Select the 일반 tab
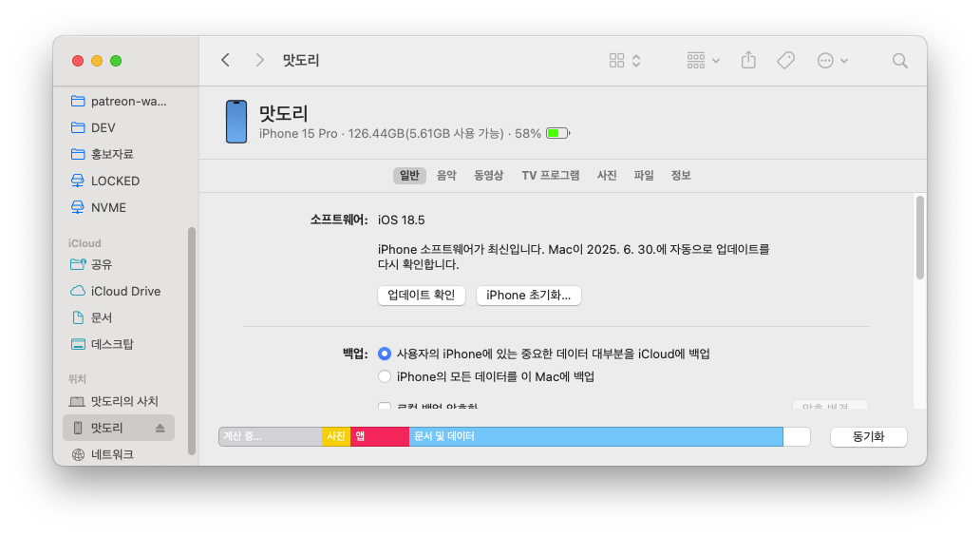The image size is (980, 536). (x=409, y=175)
